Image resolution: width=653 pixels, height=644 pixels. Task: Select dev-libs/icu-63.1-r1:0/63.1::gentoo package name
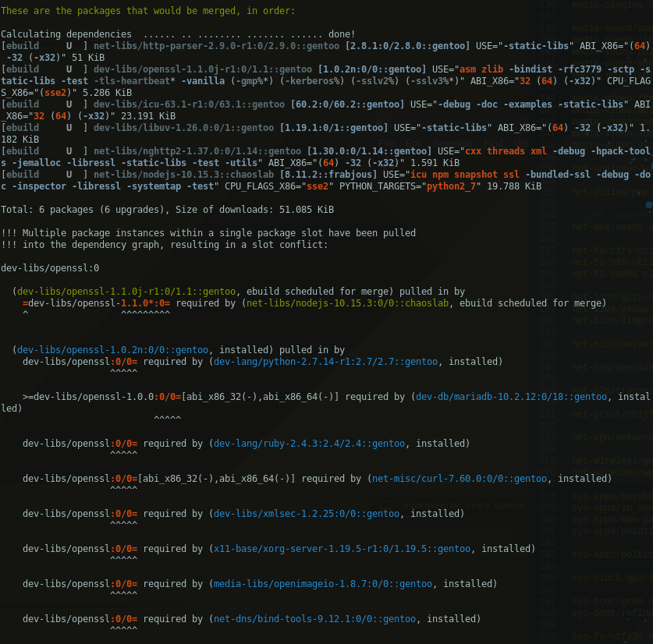pyautogui.click(x=189, y=104)
